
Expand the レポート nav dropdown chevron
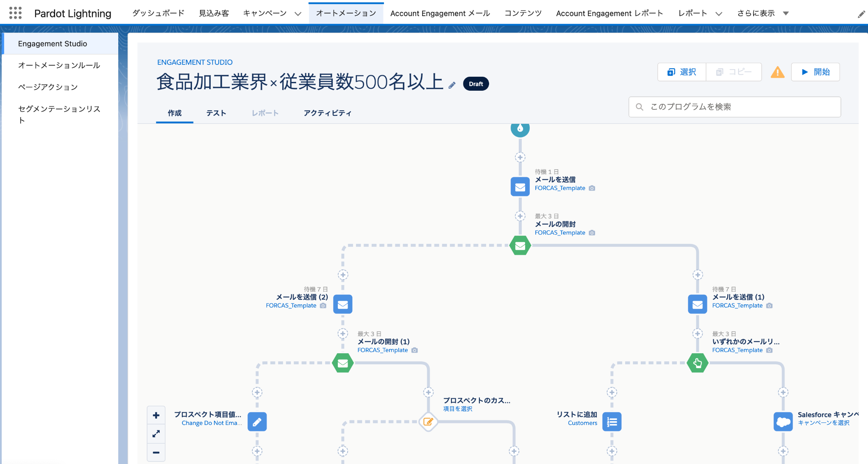click(x=719, y=14)
